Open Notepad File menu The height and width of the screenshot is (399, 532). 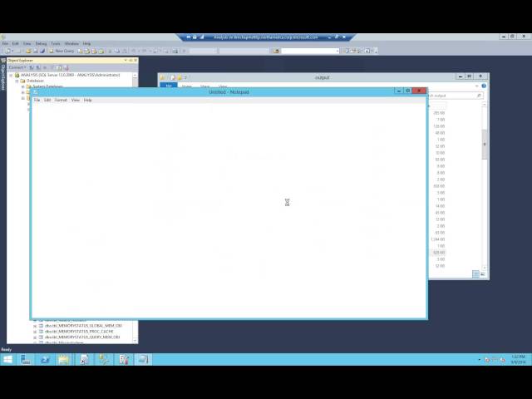coord(37,100)
